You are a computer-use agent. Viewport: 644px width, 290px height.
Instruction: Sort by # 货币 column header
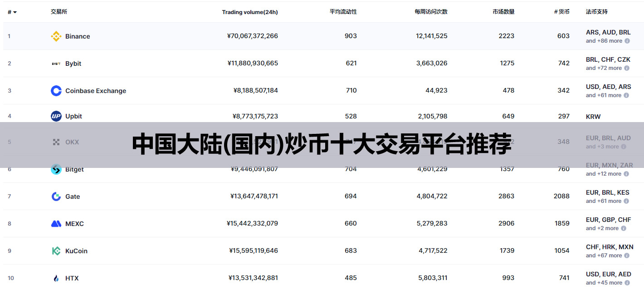tap(562, 12)
